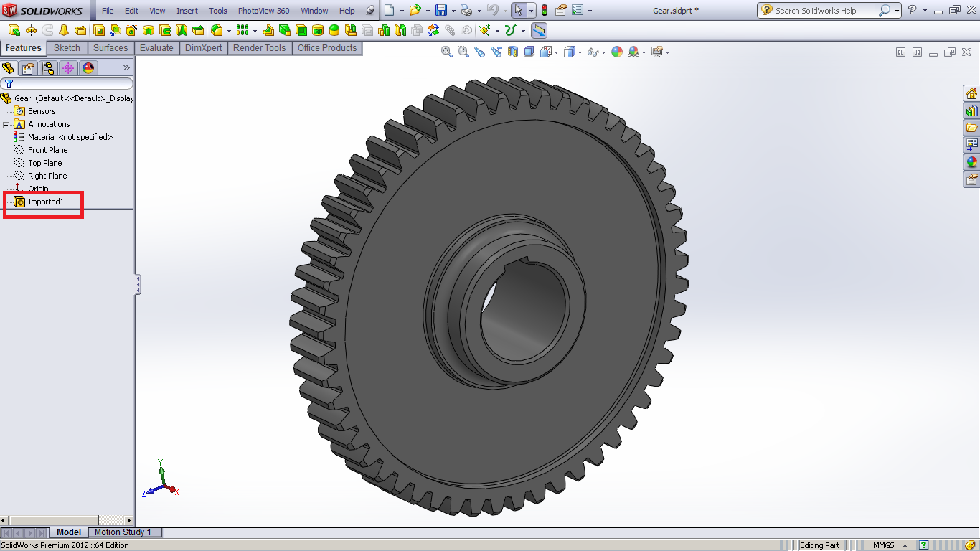This screenshot has height=551, width=980.
Task: Click the Edit Appearance color ball icon
Action: (x=617, y=52)
